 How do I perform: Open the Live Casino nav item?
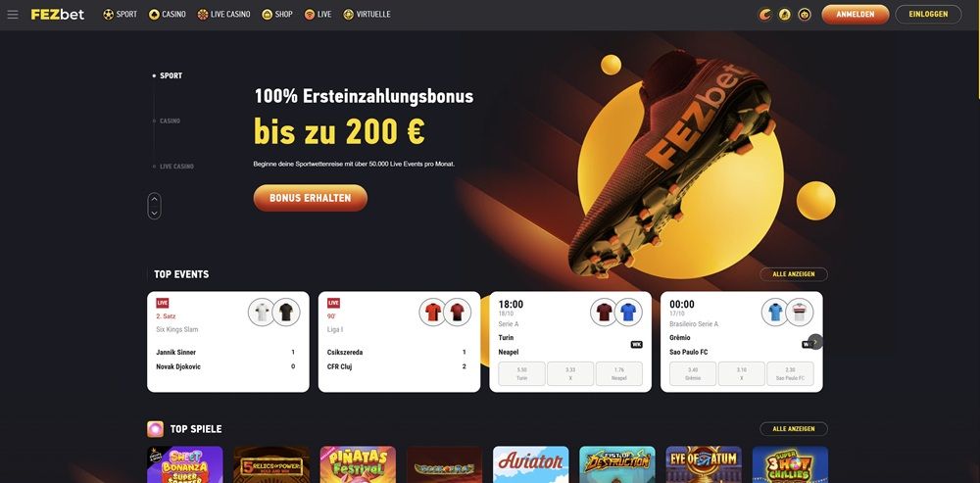pos(223,15)
